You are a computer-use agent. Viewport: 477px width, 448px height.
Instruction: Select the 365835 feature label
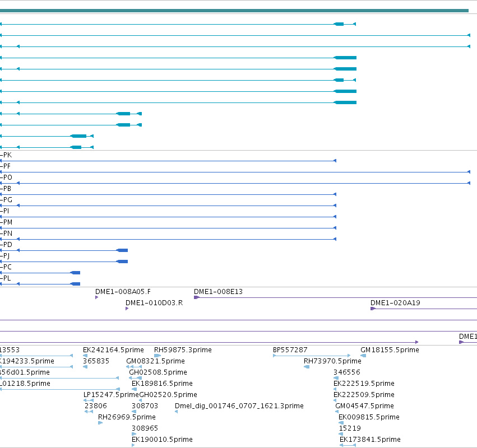coord(96,361)
